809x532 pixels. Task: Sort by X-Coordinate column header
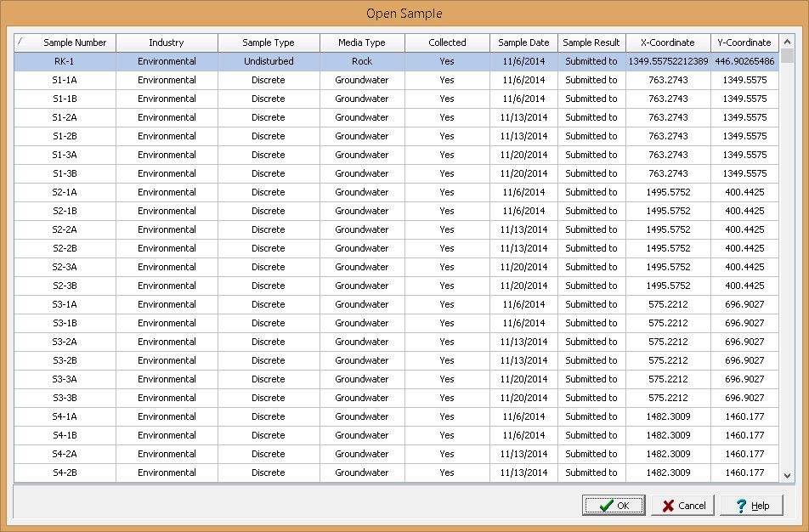(668, 42)
